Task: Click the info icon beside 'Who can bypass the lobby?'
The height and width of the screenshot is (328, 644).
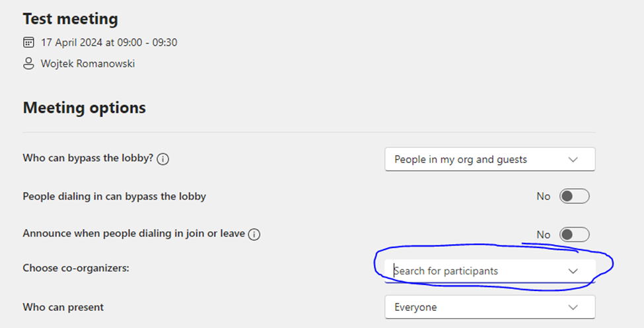Action: coord(163,159)
